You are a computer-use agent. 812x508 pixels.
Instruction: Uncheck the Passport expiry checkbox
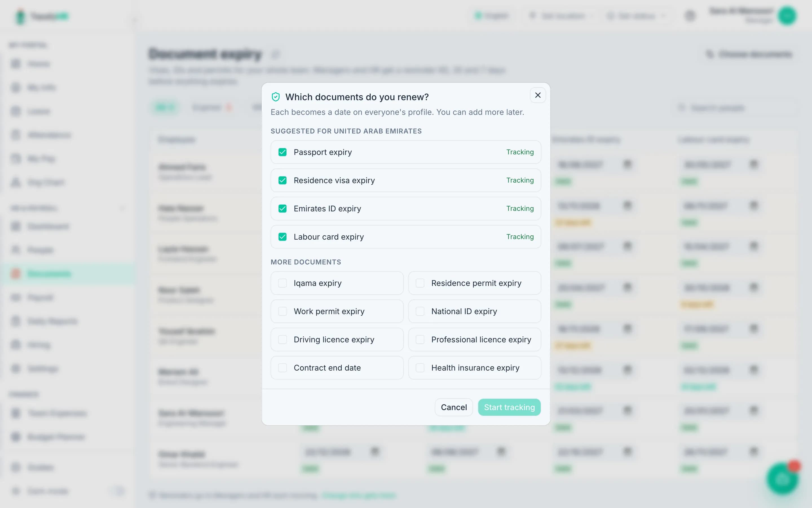pyautogui.click(x=283, y=152)
